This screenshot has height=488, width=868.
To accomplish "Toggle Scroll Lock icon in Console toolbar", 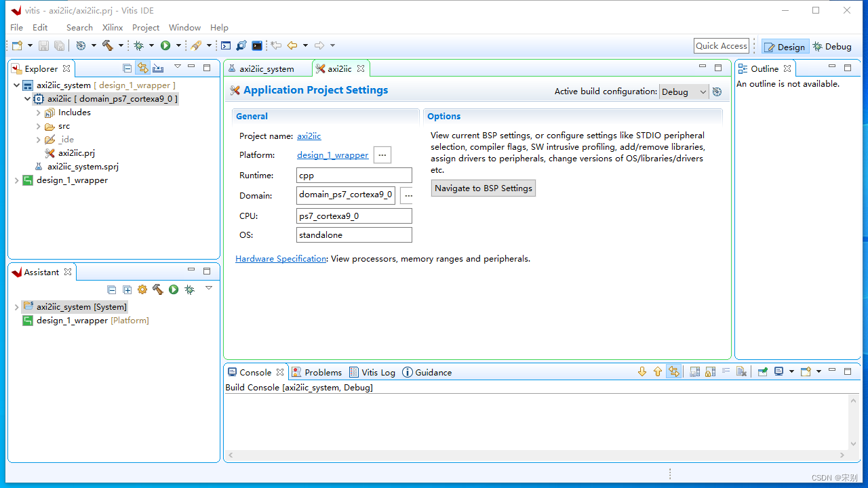I will click(x=710, y=371).
